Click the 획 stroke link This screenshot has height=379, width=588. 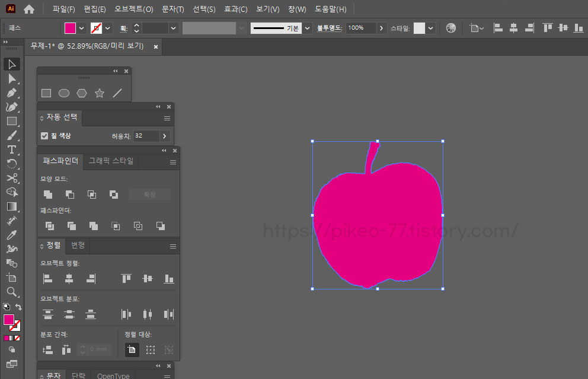(124, 28)
